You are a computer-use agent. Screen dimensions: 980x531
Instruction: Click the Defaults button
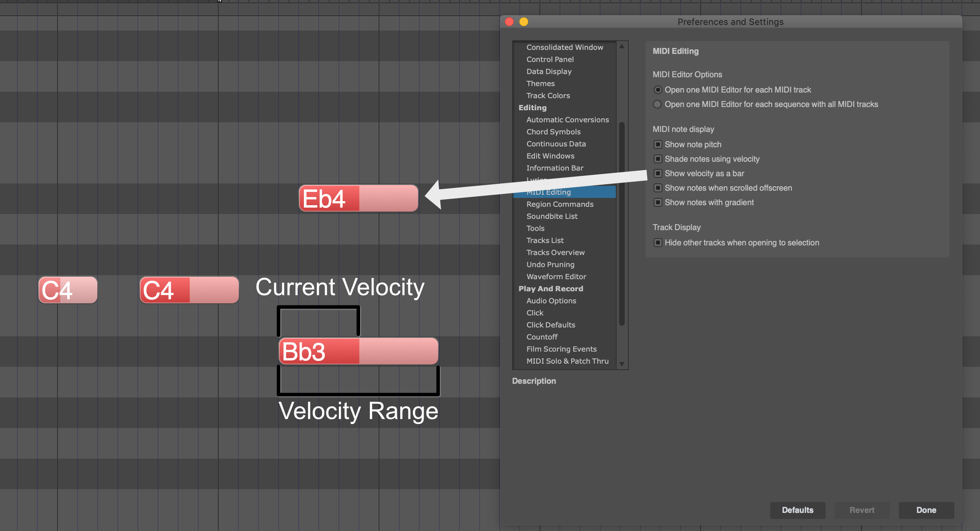(x=797, y=510)
